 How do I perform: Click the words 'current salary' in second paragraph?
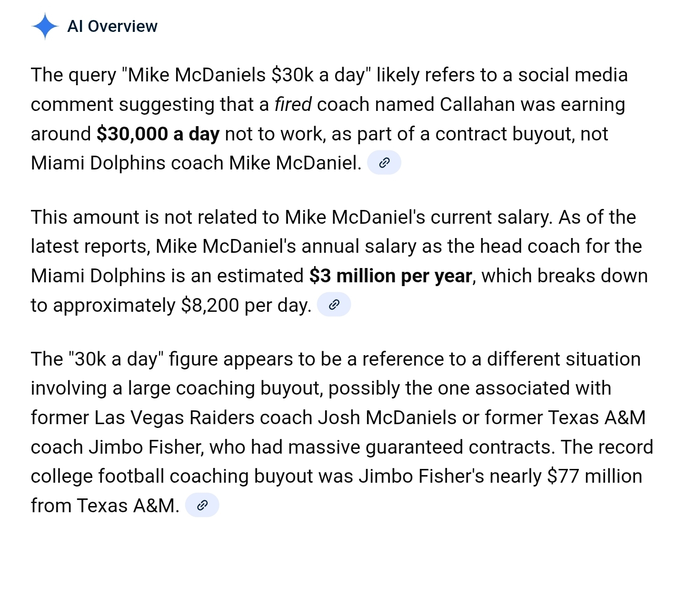491,218
